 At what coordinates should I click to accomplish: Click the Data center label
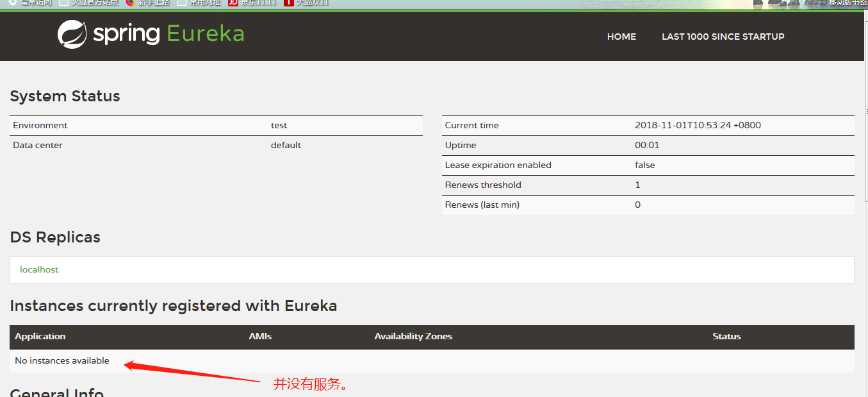click(x=38, y=145)
